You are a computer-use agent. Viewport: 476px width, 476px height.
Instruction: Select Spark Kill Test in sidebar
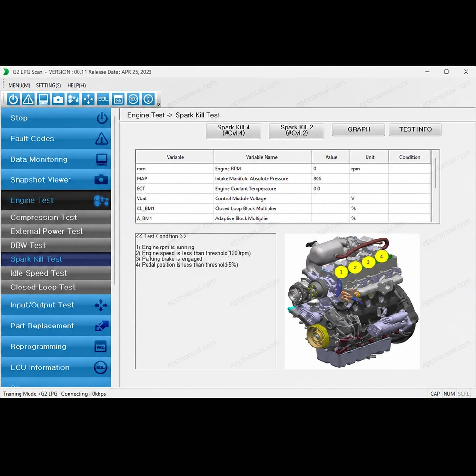click(56, 259)
